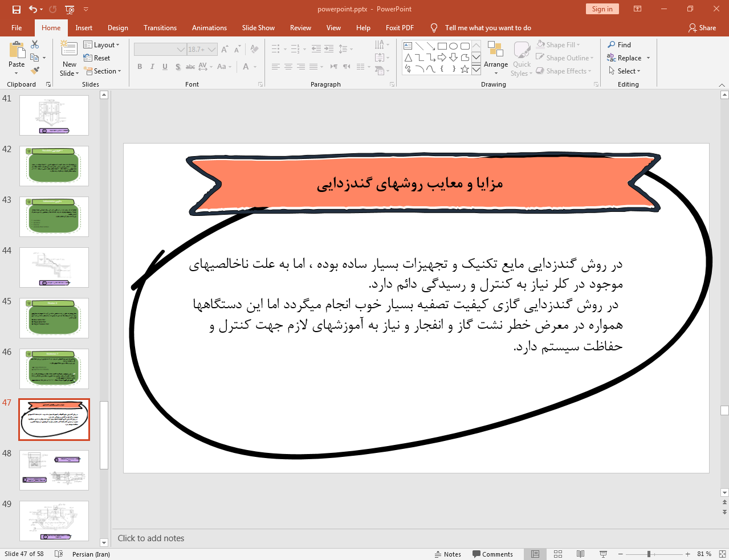Select the rectangle shape in gallery
Screen dimensions: 729x560
pyautogui.click(x=442, y=46)
